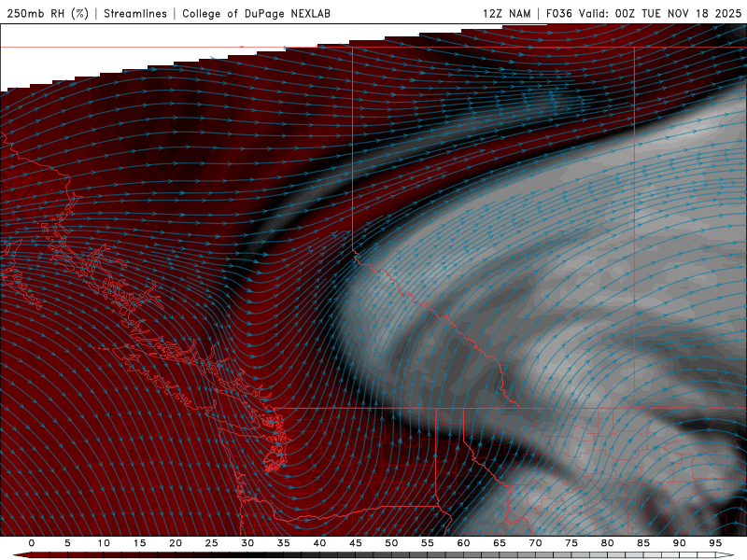Click the '70' value on the color scale
The height and width of the screenshot is (560, 747).
click(535, 543)
